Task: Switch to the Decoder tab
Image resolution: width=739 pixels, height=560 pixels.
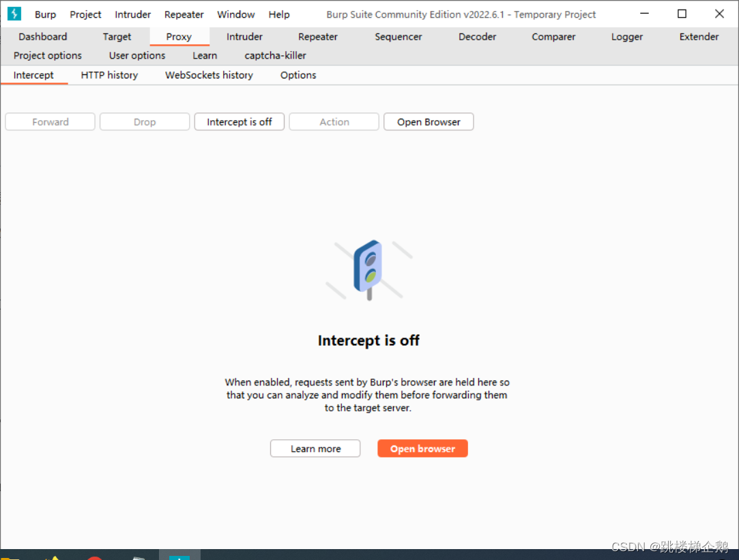Action: (x=477, y=37)
